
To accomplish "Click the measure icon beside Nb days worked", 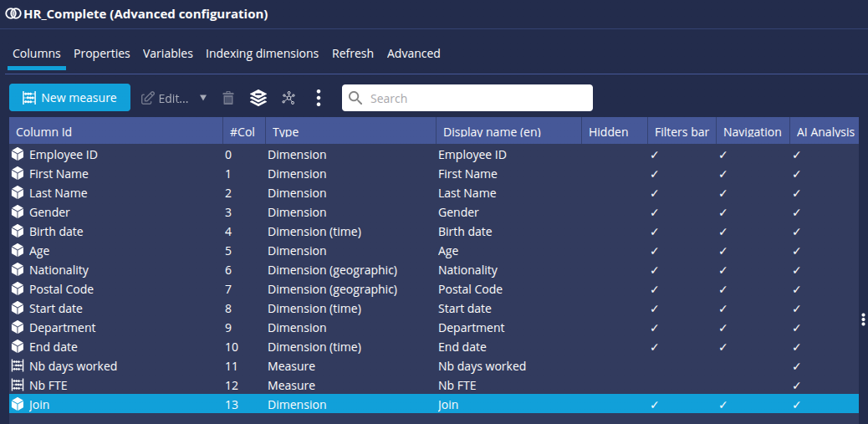I will pos(18,366).
